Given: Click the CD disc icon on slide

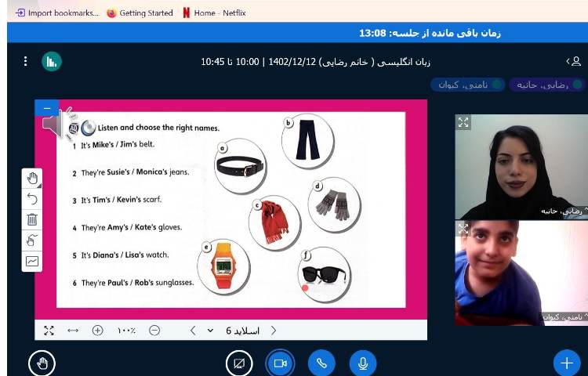Looking at the screenshot, I should point(89,128).
